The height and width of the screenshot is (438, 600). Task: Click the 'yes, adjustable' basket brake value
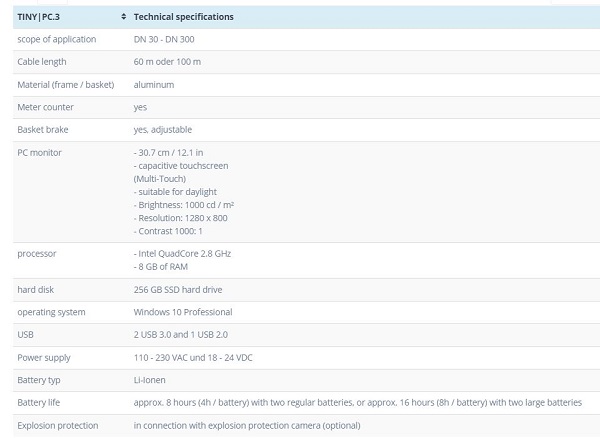[x=162, y=130]
